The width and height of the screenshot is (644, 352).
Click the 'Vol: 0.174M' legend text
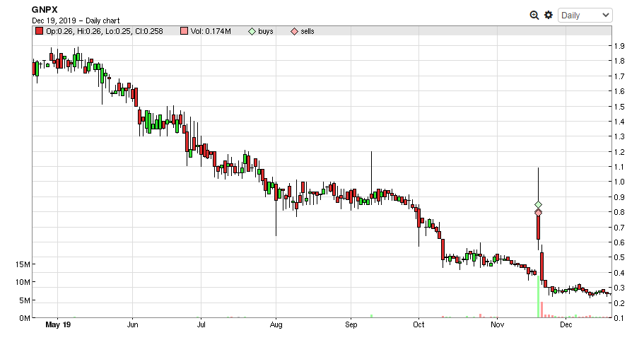pos(211,31)
